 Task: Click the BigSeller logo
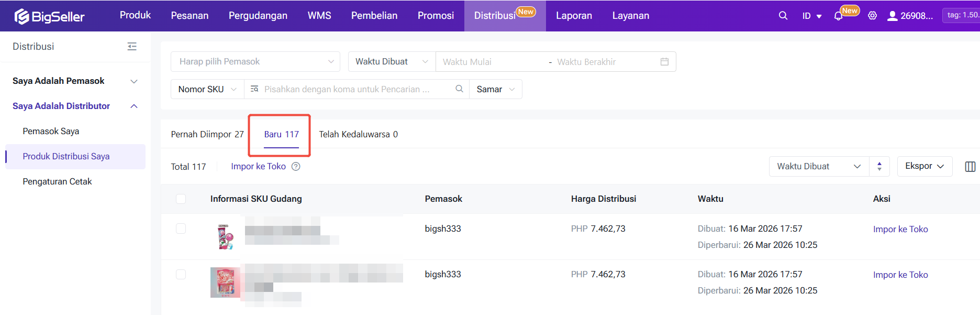(49, 16)
